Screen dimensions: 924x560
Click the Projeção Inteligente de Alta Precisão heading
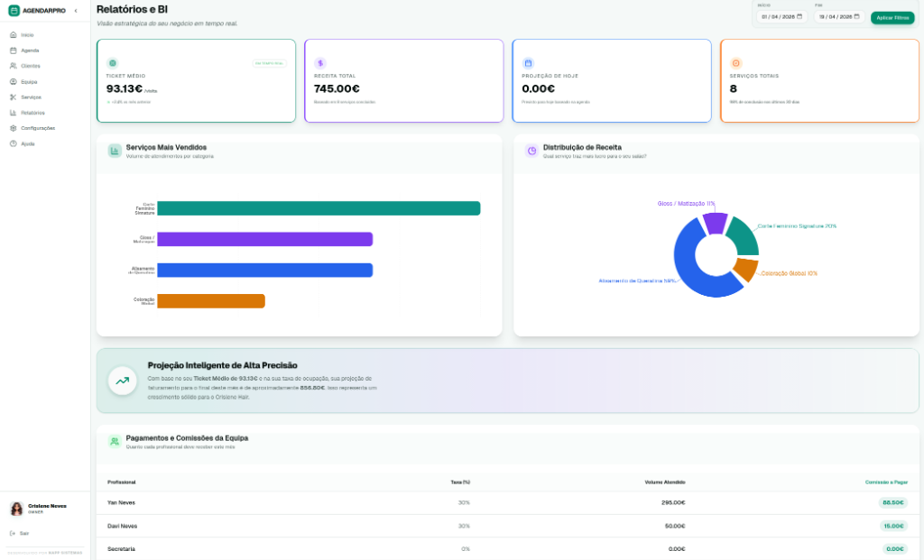pyautogui.click(x=222, y=366)
